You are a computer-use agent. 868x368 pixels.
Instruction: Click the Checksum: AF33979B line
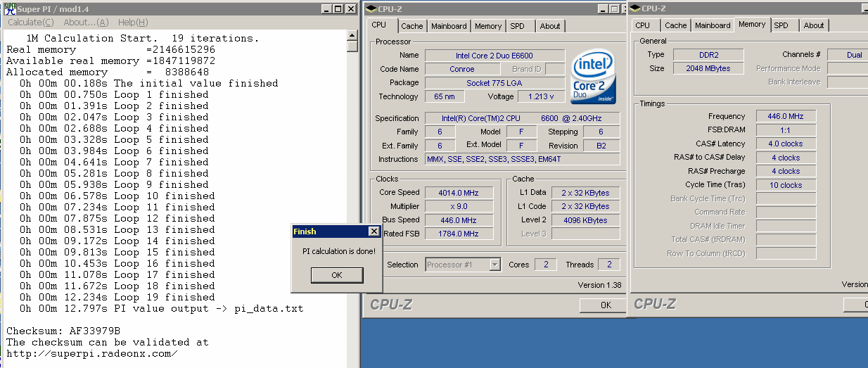pos(63,331)
